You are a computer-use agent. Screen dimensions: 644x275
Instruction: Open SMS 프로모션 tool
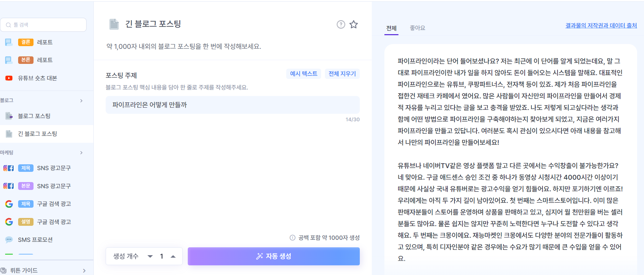pyautogui.click(x=47, y=239)
